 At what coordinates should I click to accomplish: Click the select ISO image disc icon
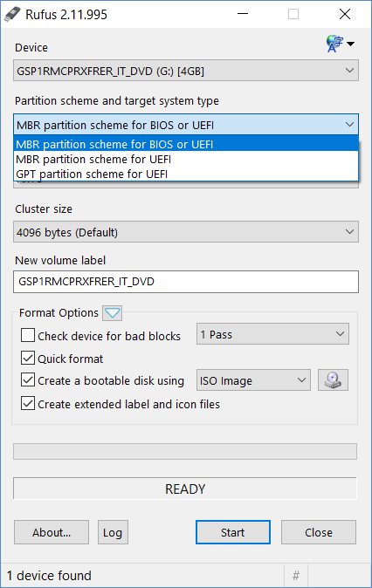point(333,379)
